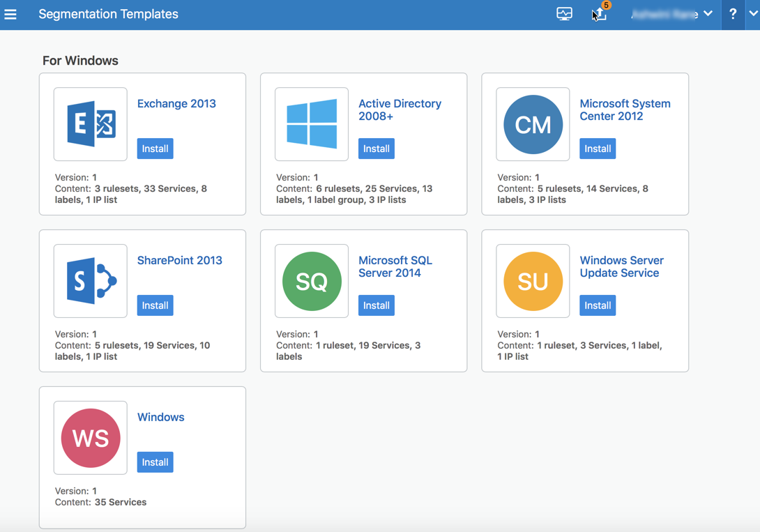Install the Microsoft System Center 2012 template
Image resolution: width=760 pixels, height=532 pixels.
pos(598,149)
